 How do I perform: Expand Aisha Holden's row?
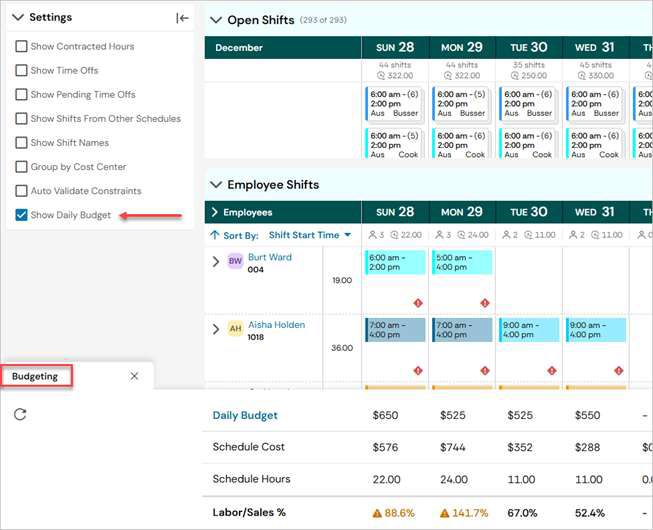(216, 329)
